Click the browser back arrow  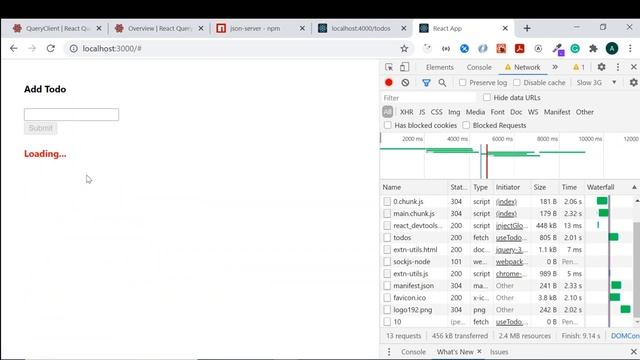coord(14,49)
